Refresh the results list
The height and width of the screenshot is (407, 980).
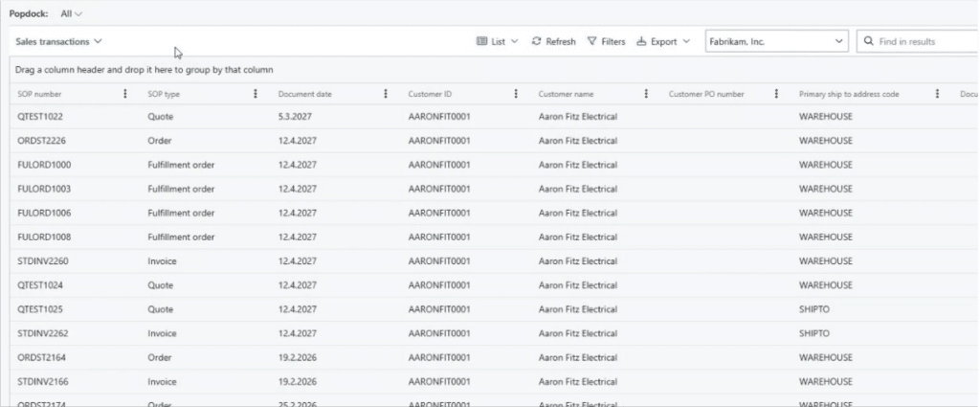tap(554, 41)
